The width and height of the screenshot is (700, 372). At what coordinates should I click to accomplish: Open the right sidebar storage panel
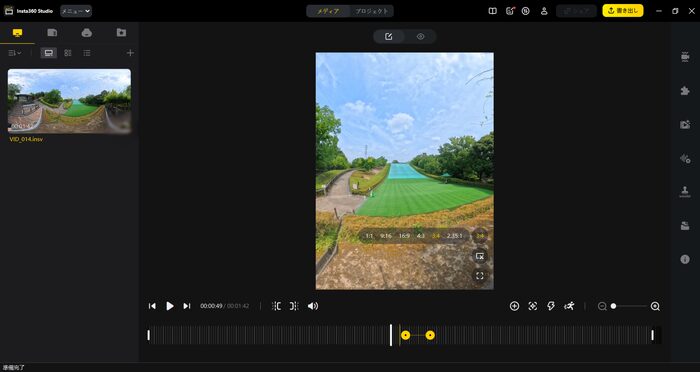click(685, 226)
